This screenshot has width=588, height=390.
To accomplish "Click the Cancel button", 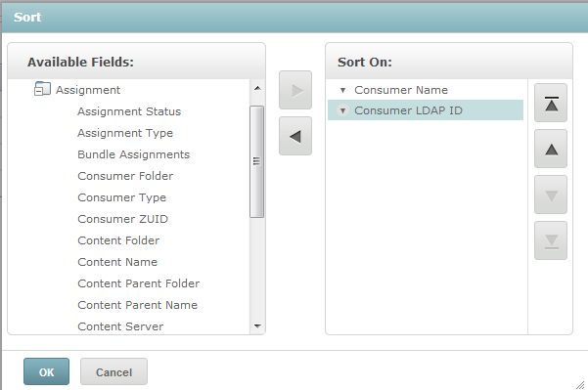I will pyautogui.click(x=113, y=371).
